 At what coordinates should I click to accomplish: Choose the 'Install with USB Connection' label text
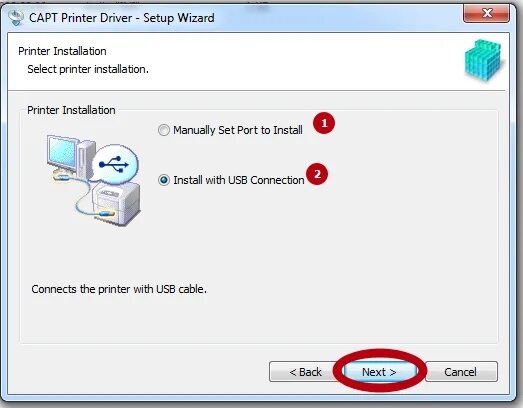coord(239,180)
